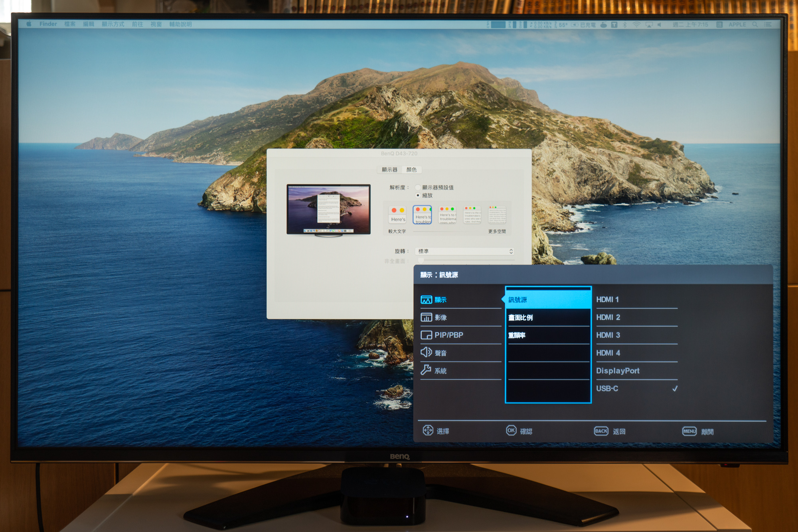798x532 pixels.
Task: Open the 旋轉 rotation dropdown
Action: point(465,251)
